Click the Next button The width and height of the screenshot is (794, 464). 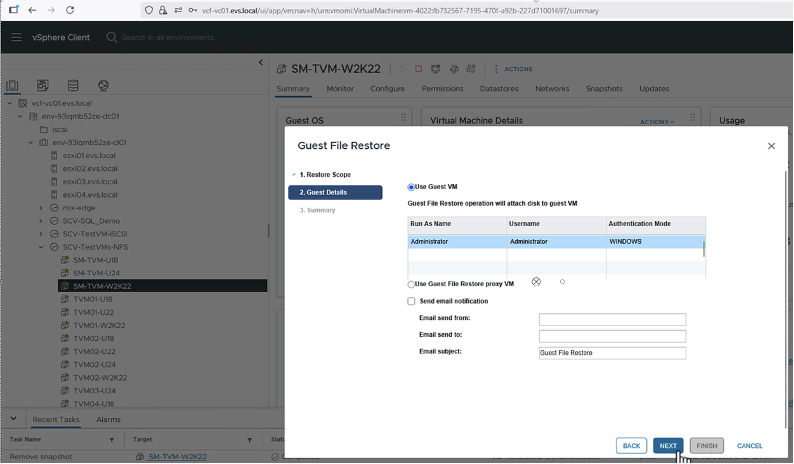click(x=668, y=446)
